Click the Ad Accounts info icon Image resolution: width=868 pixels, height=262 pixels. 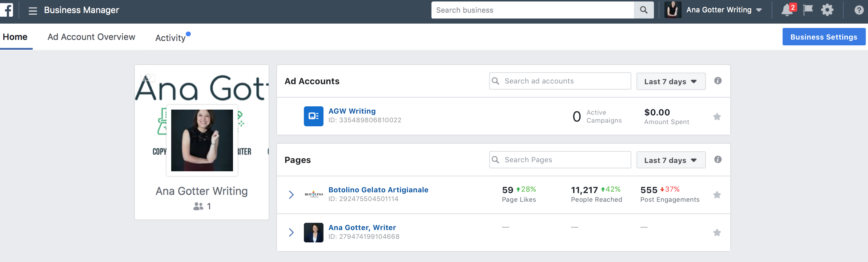pyautogui.click(x=718, y=81)
